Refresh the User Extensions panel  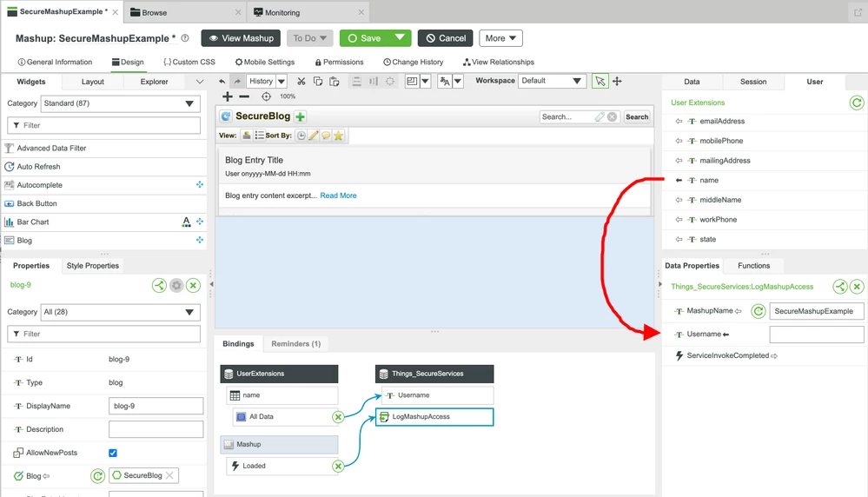click(857, 103)
